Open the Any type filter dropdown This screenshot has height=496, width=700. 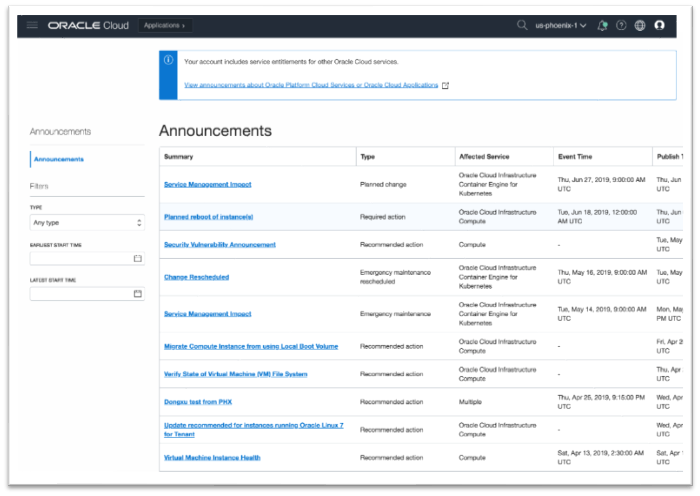(87, 222)
